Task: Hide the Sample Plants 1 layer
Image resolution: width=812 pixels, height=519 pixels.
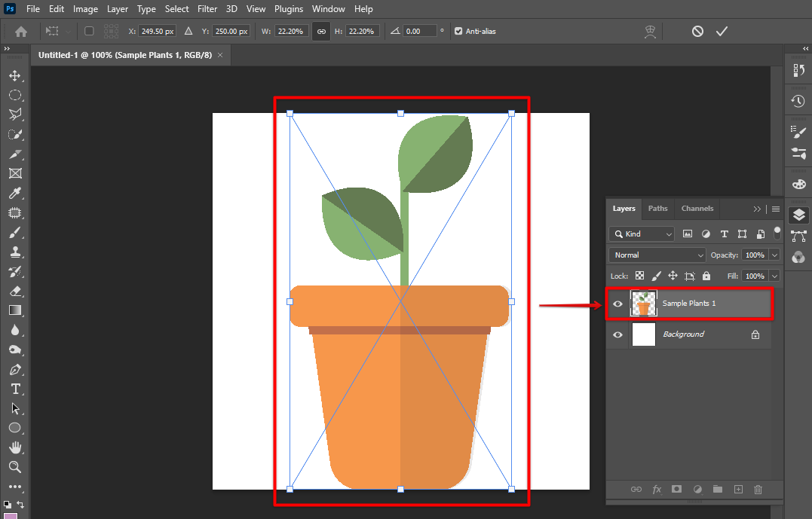Action: point(618,304)
